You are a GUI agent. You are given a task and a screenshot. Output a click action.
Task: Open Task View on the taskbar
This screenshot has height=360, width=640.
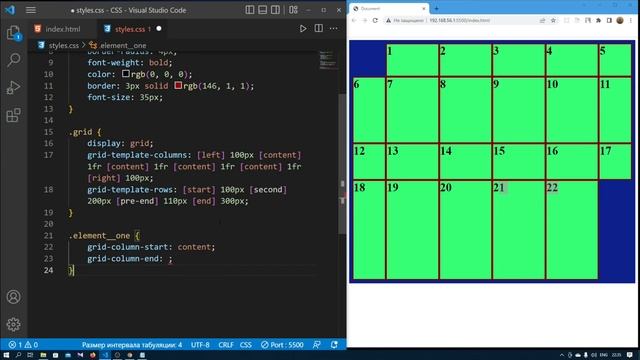coord(30,355)
